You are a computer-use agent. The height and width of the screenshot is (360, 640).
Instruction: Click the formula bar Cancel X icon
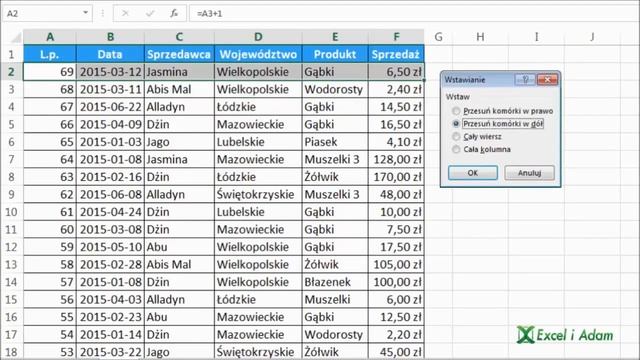tap(125, 13)
